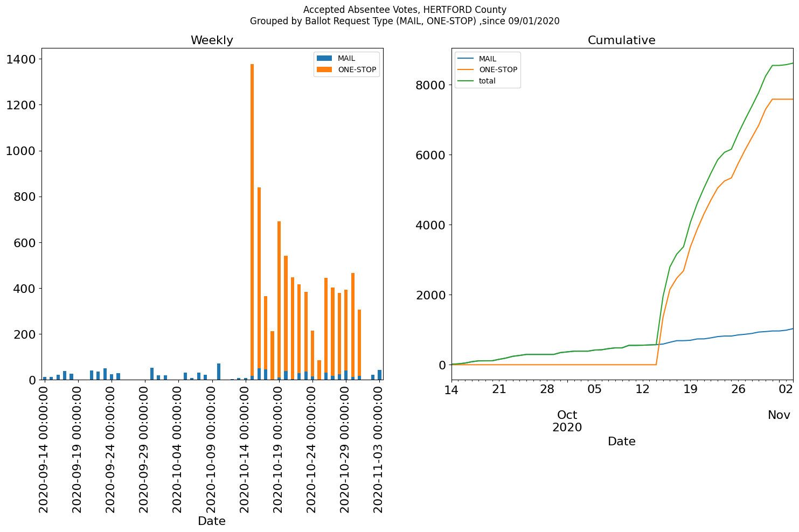
Task: Select the 'Weekly' chart title
Action: (212, 40)
